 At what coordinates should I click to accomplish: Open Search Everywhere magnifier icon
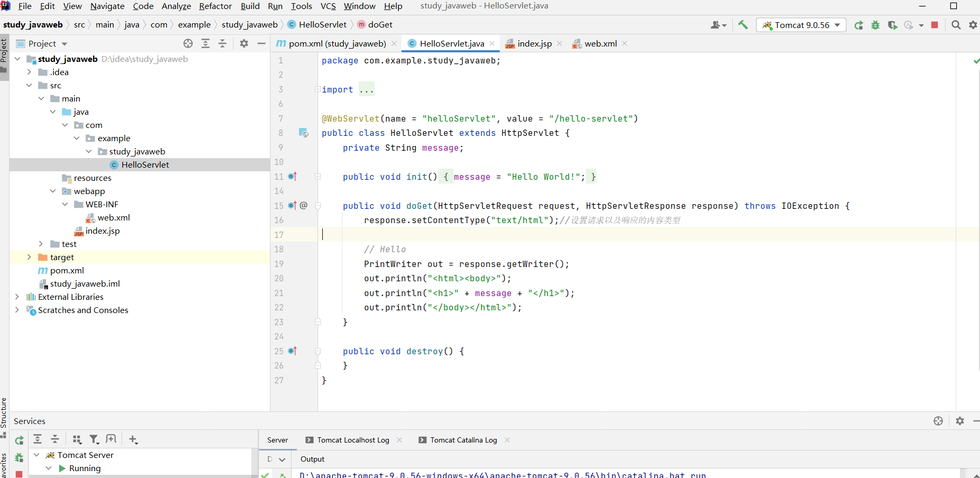[956, 25]
